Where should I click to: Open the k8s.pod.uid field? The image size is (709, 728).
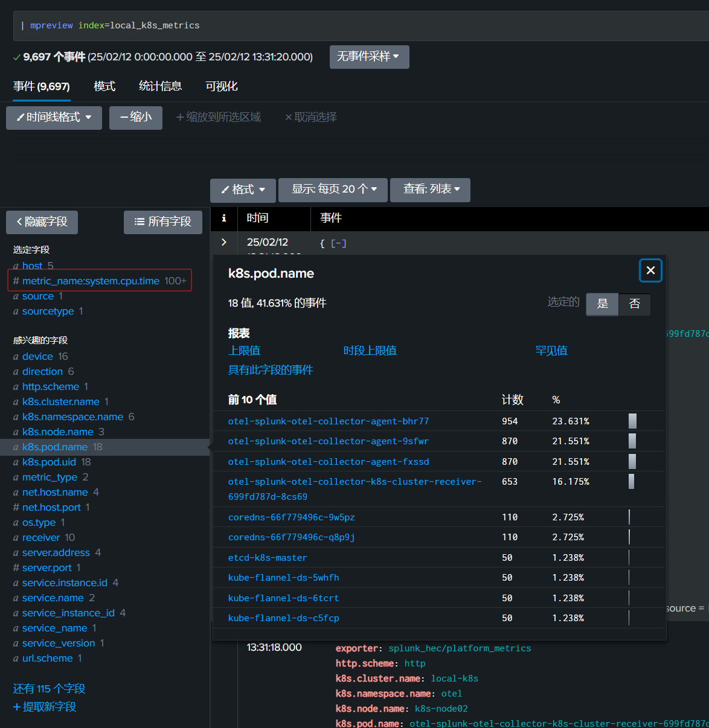click(x=50, y=462)
